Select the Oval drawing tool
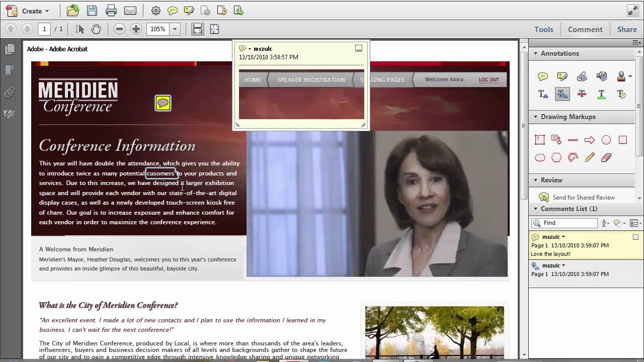 pyautogui.click(x=606, y=140)
